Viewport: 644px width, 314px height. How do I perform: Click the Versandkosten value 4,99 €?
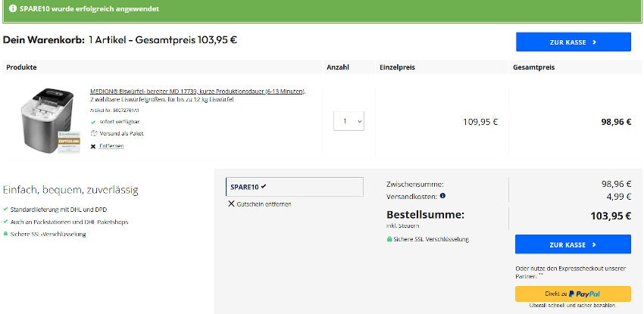point(619,197)
